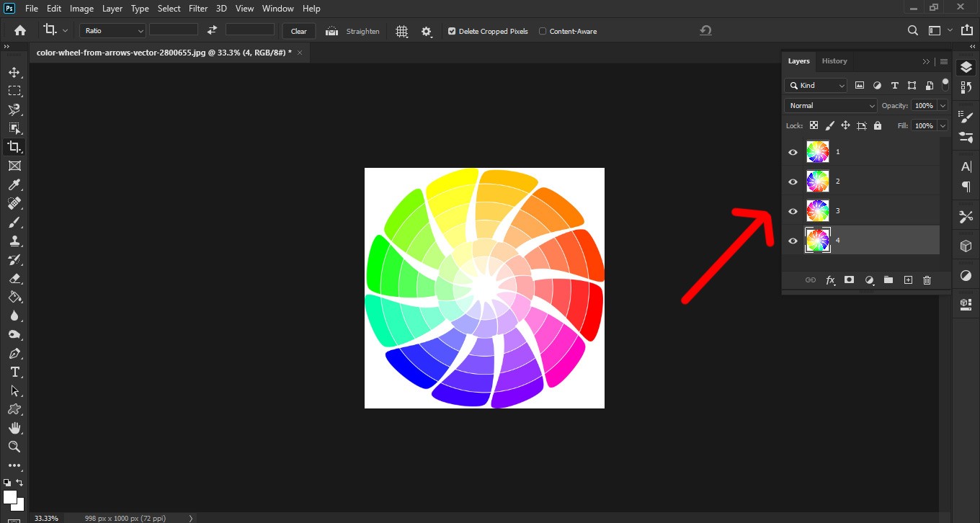Create a new layer with plus icon
980x523 pixels.
tap(908, 280)
